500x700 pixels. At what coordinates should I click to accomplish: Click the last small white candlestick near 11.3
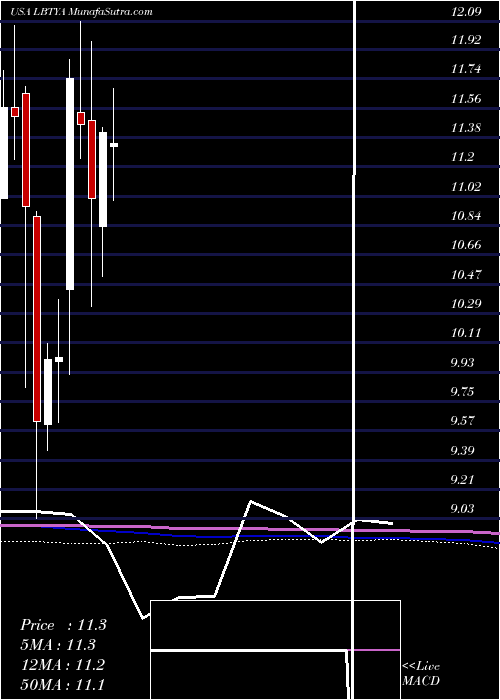tap(114, 145)
